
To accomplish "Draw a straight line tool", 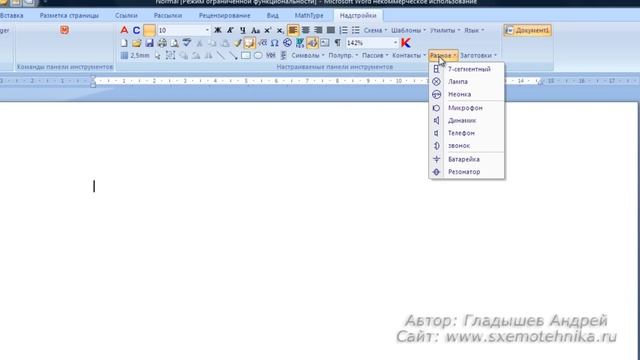I will pyautogui.click(x=221, y=56).
